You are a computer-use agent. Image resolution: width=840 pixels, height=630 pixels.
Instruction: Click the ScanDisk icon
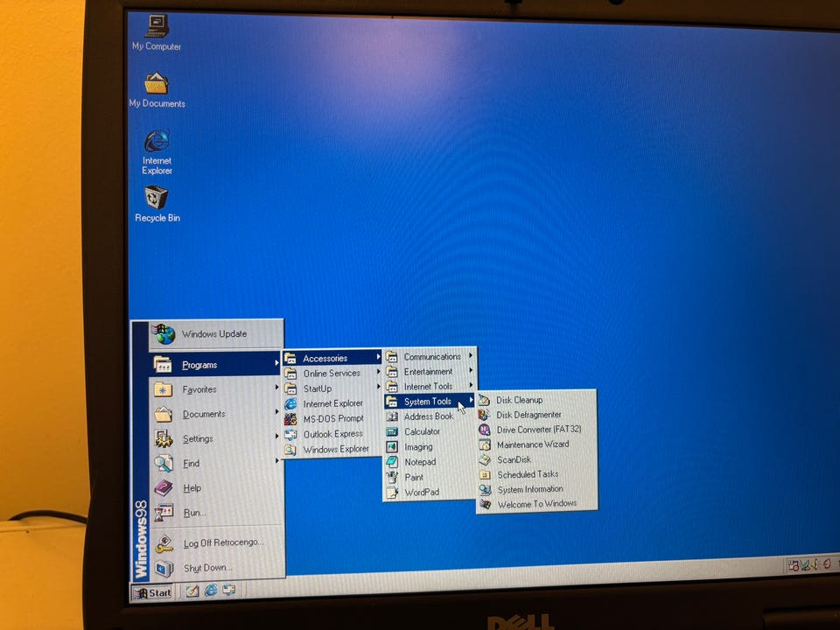click(485, 460)
